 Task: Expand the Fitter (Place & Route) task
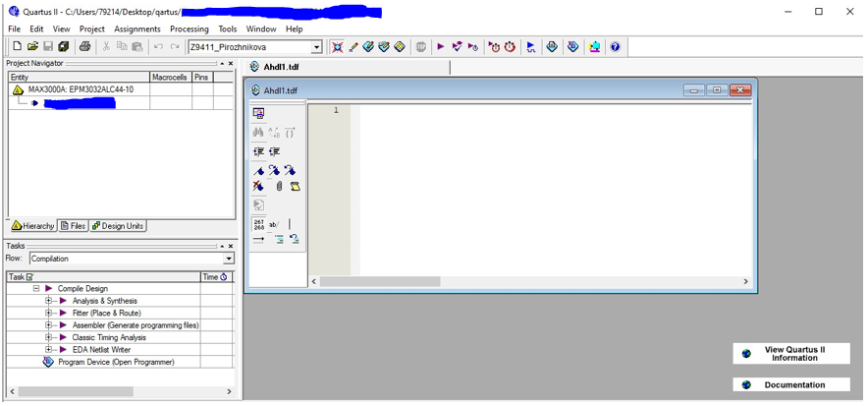click(x=49, y=313)
